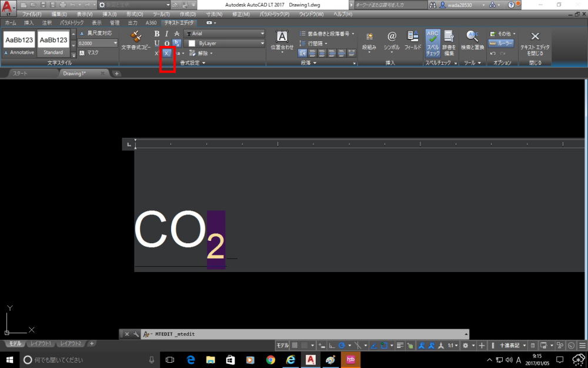Viewport: 588px width, 368px height.
Task: Open File Explorer from the taskbar
Action: tap(211, 360)
